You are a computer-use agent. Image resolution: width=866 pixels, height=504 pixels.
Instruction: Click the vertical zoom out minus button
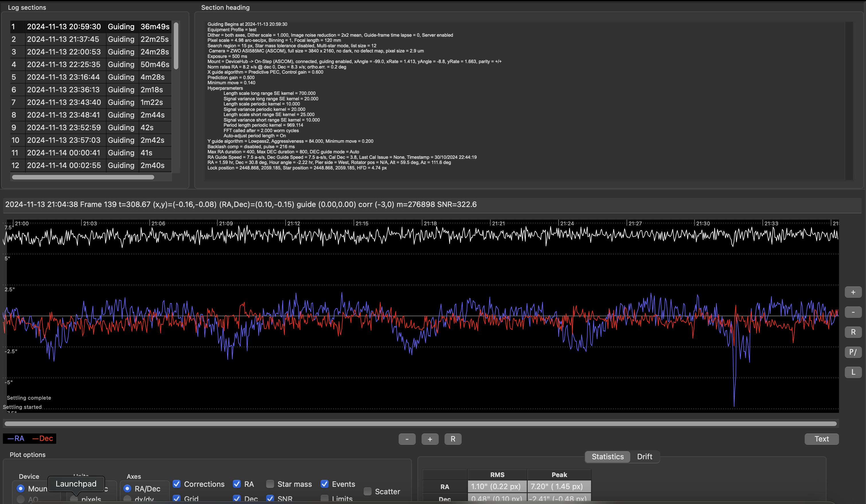pyautogui.click(x=853, y=312)
